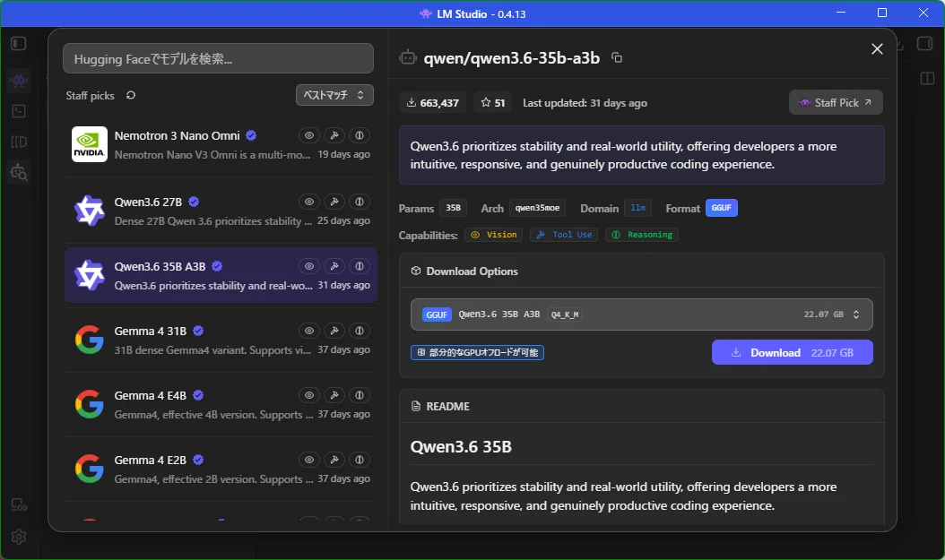Open the Discover search icon in the sidebar
Image resolution: width=945 pixels, height=560 pixels.
[x=19, y=173]
